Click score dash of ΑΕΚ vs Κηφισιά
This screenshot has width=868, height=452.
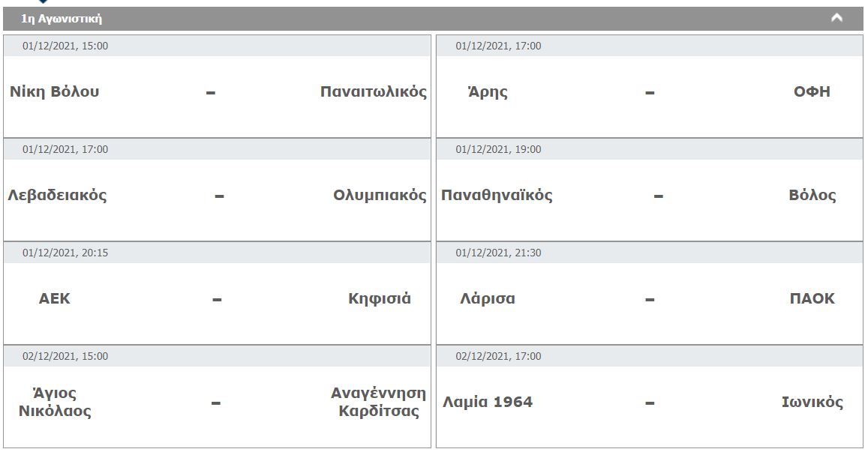pos(217,300)
